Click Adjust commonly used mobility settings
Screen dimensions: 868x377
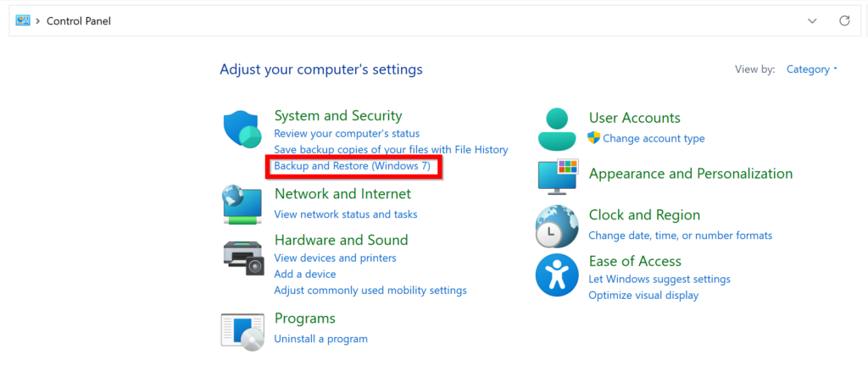[370, 290]
